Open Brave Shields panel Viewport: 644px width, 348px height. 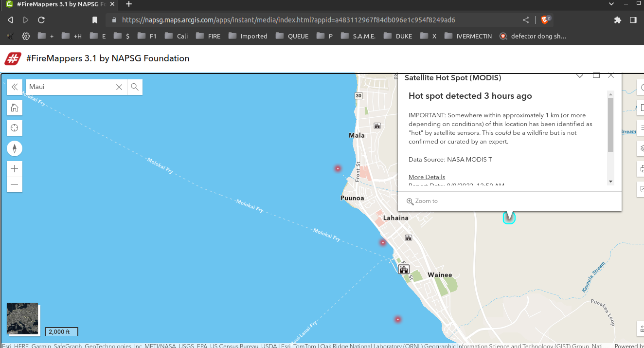(545, 20)
